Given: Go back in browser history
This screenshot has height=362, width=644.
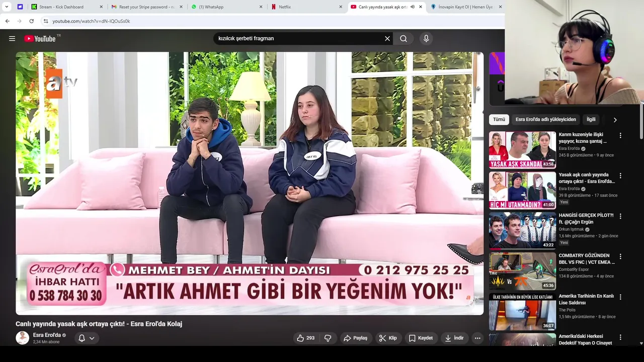Looking at the screenshot, I should [7, 21].
